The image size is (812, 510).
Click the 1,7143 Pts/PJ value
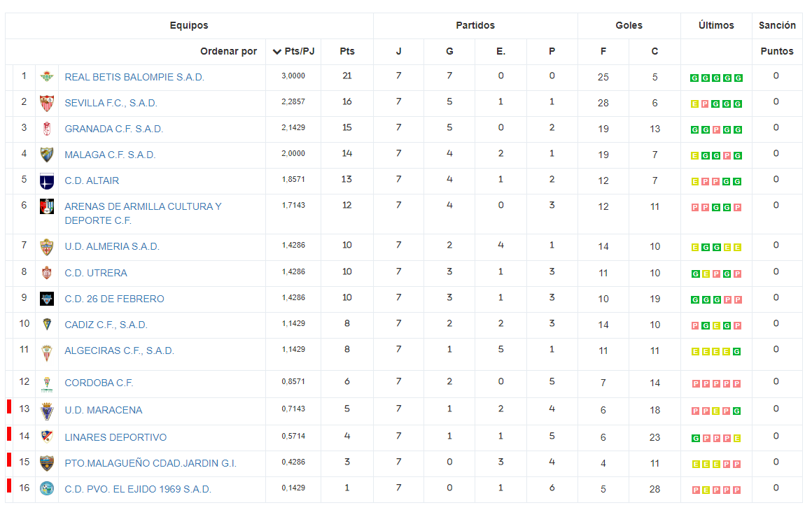coord(293,205)
